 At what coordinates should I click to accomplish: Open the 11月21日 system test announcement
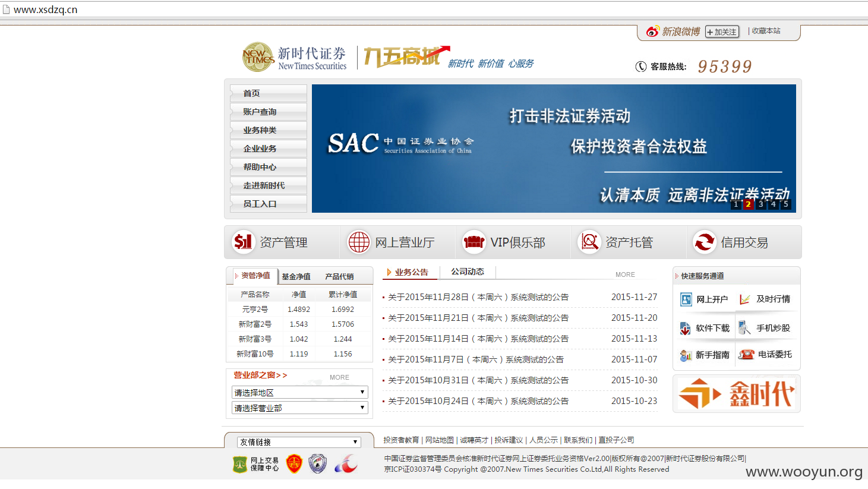coord(478,318)
